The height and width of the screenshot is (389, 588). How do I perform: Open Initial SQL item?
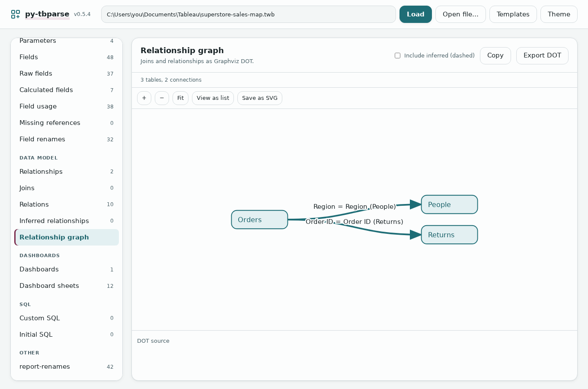[67, 335]
